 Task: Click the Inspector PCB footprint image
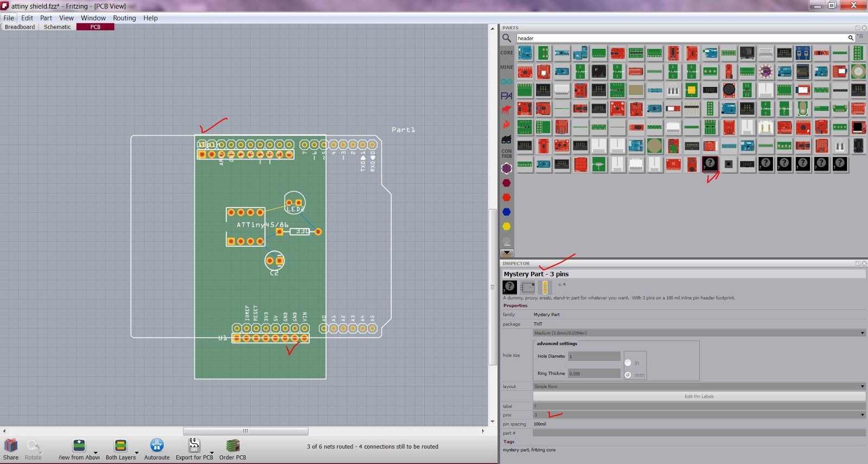545,287
